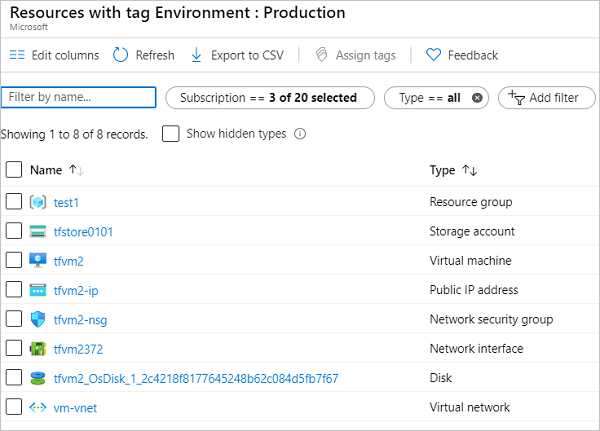The image size is (600, 431).
Task: Click the info icon next to Show hidden types
Action: pyautogui.click(x=299, y=134)
